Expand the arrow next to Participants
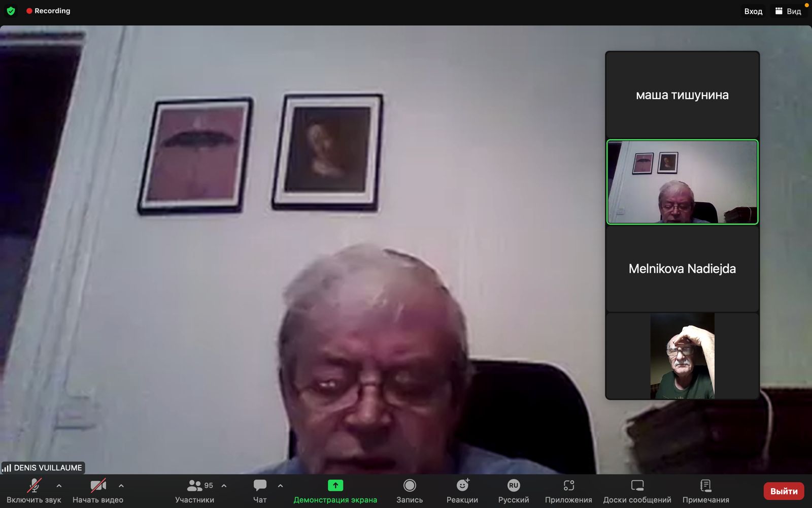Viewport: 812px width, 508px height. [x=224, y=486]
